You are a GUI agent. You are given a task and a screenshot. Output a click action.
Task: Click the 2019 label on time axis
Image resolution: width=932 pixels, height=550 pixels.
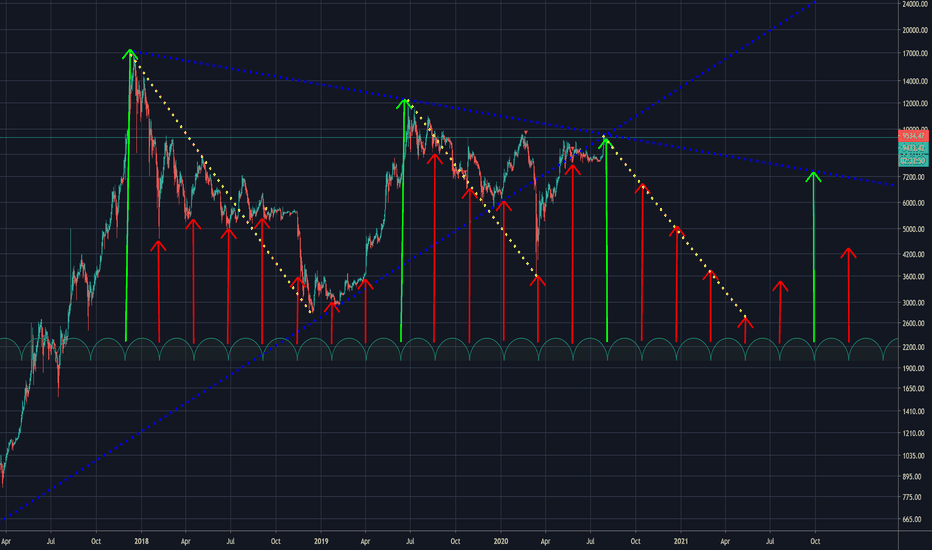[x=321, y=542]
